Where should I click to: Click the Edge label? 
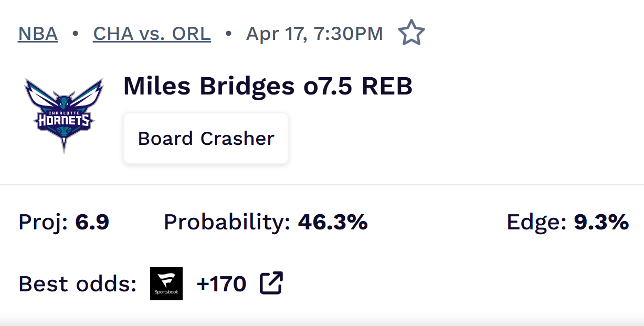point(536,222)
